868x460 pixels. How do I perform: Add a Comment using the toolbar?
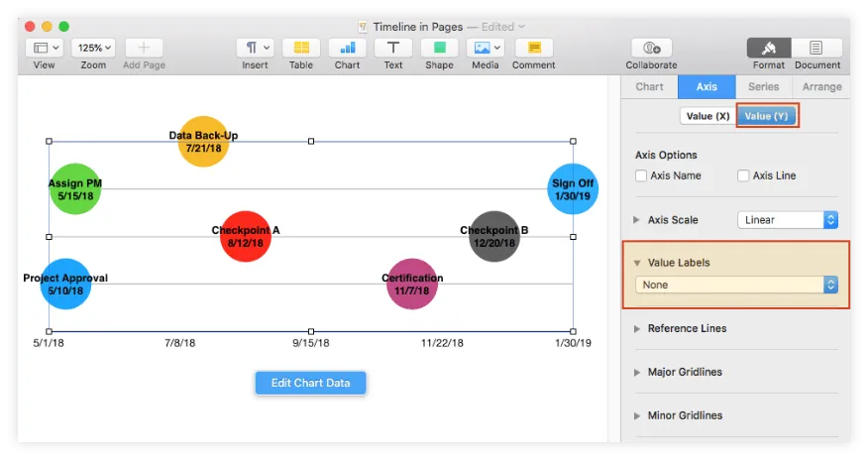point(533,48)
